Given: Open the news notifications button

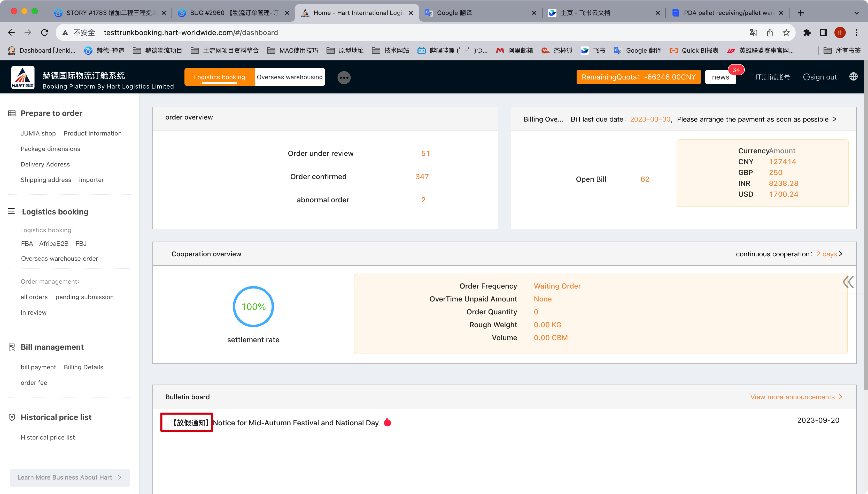Looking at the screenshot, I should click(x=720, y=77).
